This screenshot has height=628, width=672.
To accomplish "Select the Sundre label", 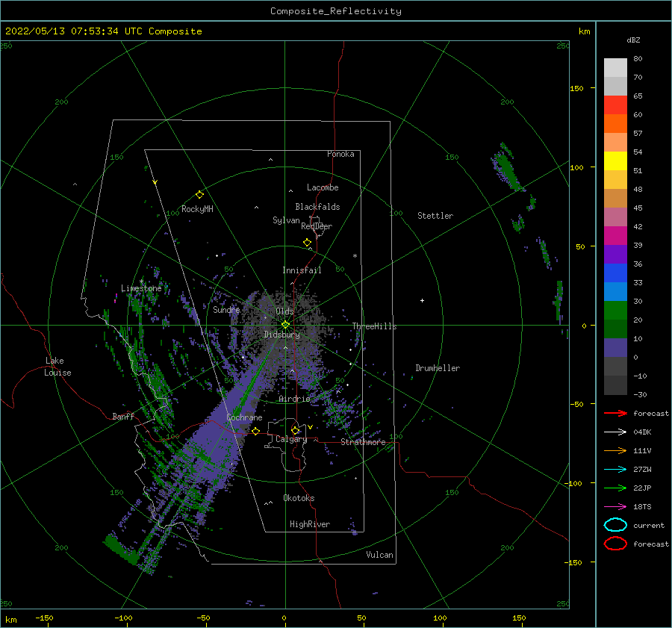I will coord(226,309).
